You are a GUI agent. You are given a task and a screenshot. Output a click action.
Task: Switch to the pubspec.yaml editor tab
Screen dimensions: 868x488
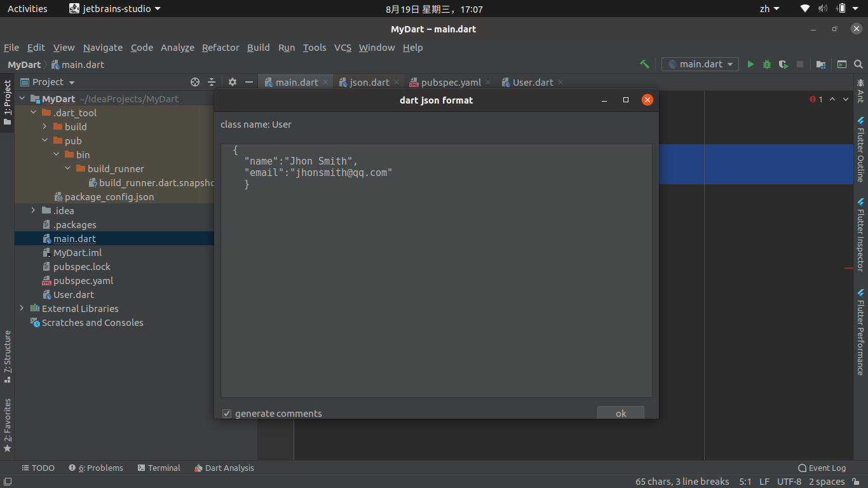[451, 83]
